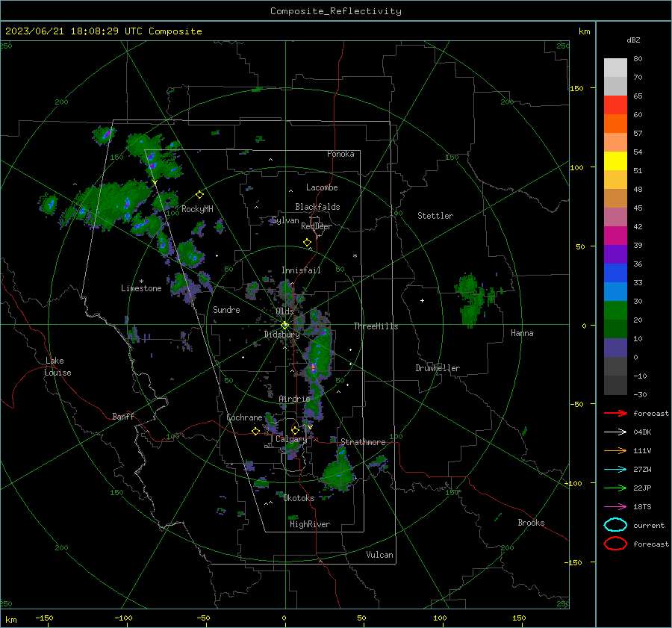This screenshot has height=628, width=672.
Task: Click the Sylvan label
Action: pyautogui.click(x=286, y=220)
